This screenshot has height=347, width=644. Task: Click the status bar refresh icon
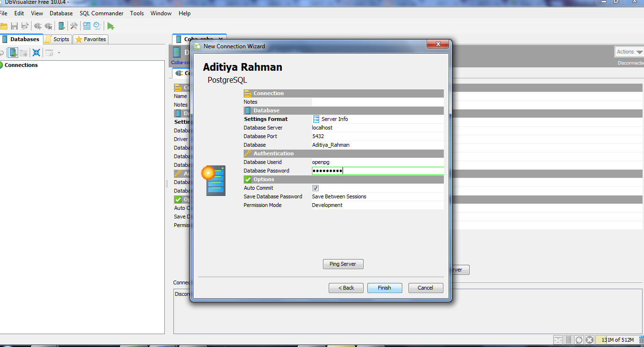click(579, 340)
